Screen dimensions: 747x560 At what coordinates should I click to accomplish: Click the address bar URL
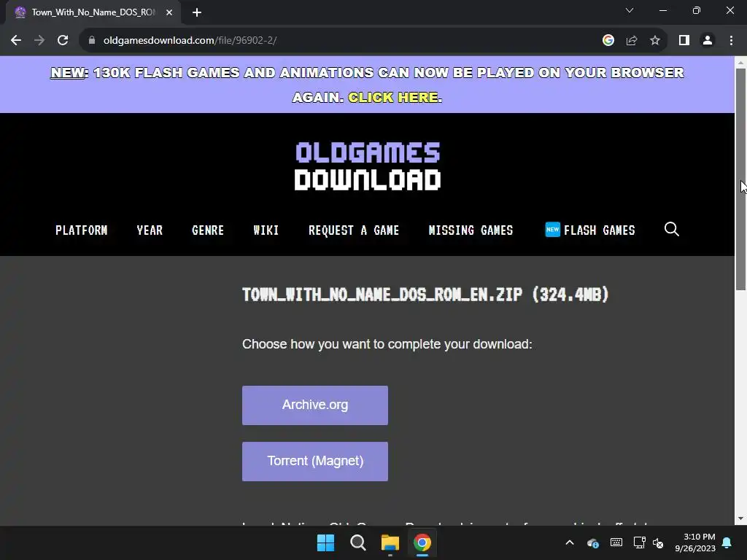(190, 41)
